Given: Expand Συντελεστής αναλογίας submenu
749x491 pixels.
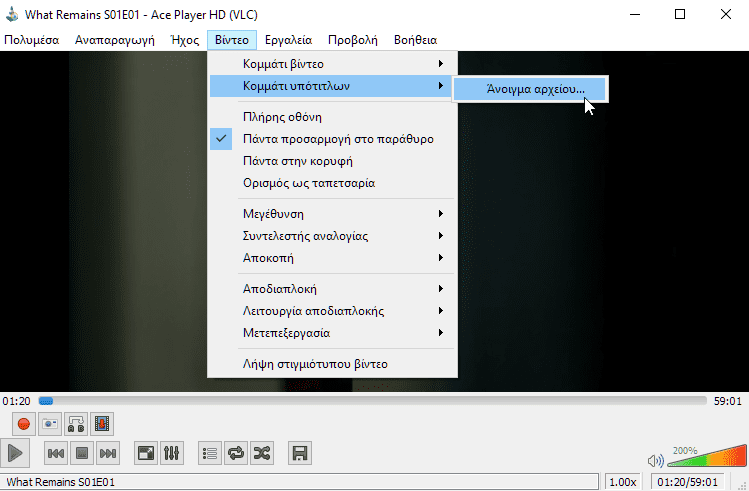Looking at the screenshot, I should tap(332, 236).
